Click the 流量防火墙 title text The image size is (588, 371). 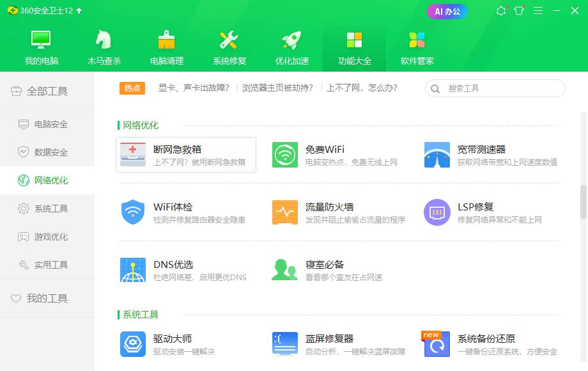(329, 207)
